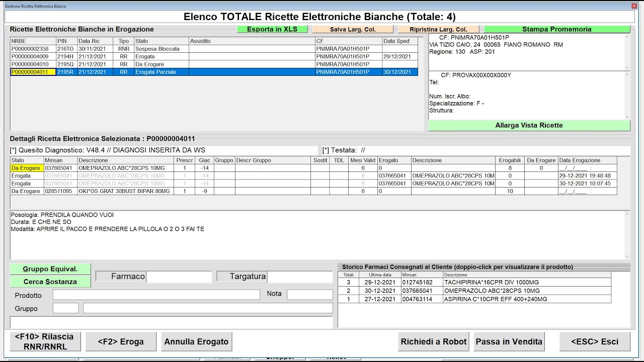This screenshot has width=644, height=362.
Task: Select TACHIPIRINA*16CPR DIV 1000MG history row
Action: coord(474,283)
